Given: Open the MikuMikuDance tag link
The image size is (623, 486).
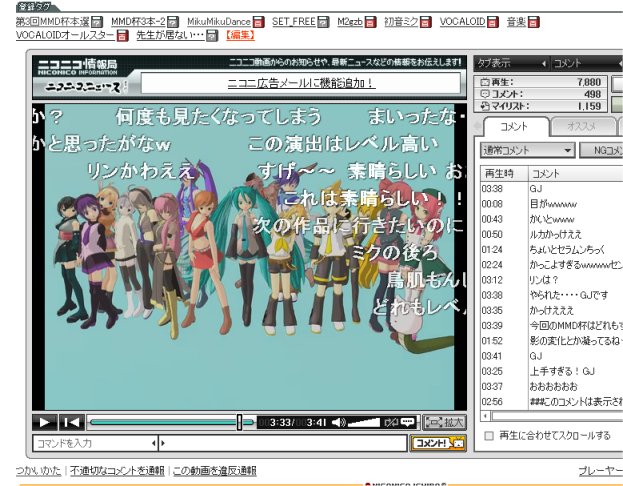Looking at the screenshot, I should (x=219, y=22).
